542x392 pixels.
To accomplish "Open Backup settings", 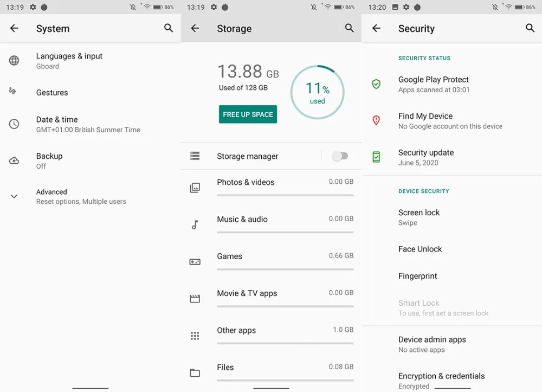I will point(90,160).
